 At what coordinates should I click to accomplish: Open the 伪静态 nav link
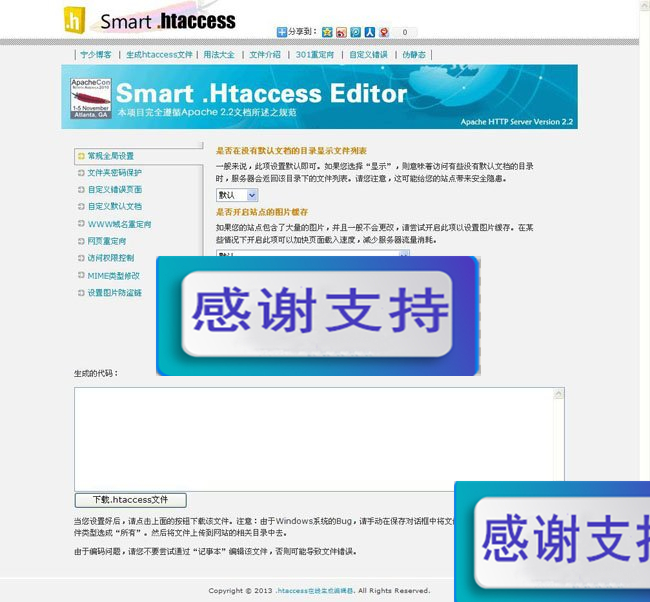[414, 55]
